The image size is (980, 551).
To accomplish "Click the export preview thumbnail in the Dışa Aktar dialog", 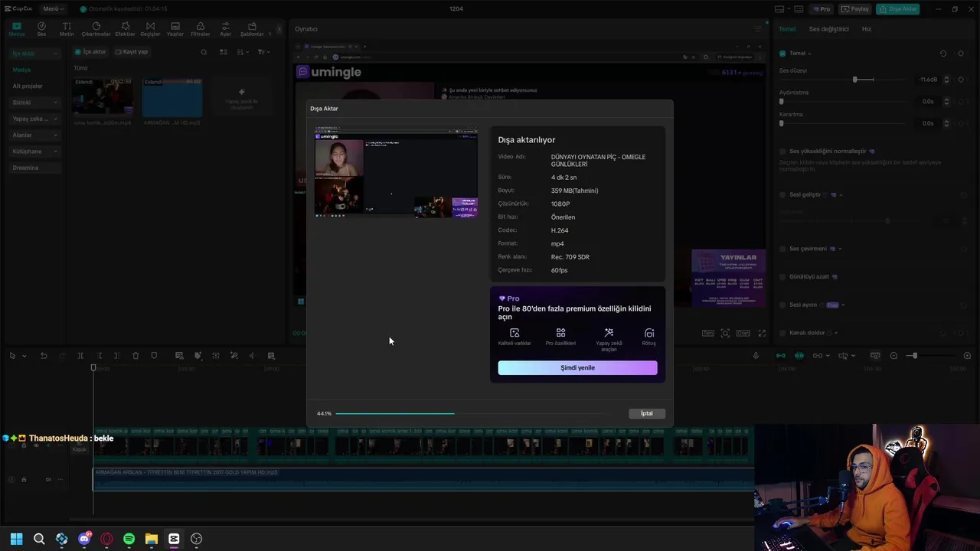I will (x=396, y=174).
